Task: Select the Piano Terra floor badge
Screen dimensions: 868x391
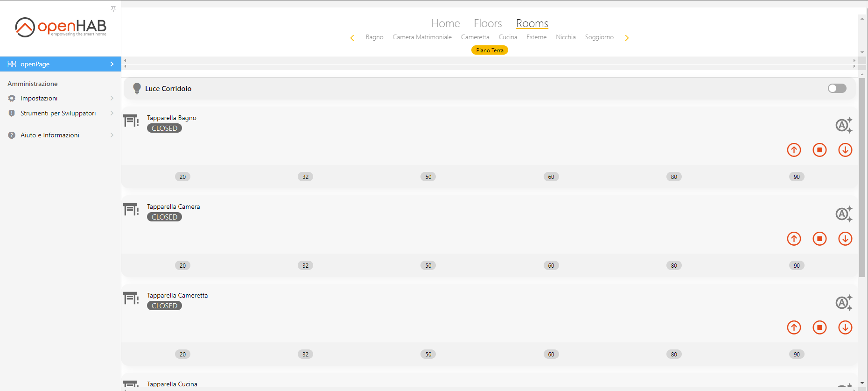Action: [490, 50]
